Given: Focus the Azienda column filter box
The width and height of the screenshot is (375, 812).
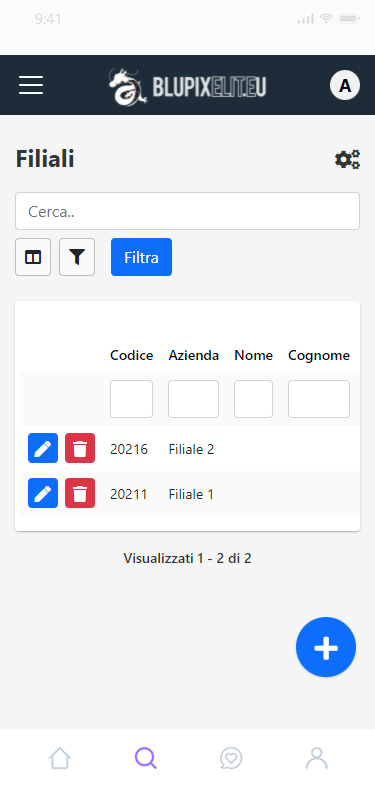Looking at the screenshot, I should pos(193,399).
